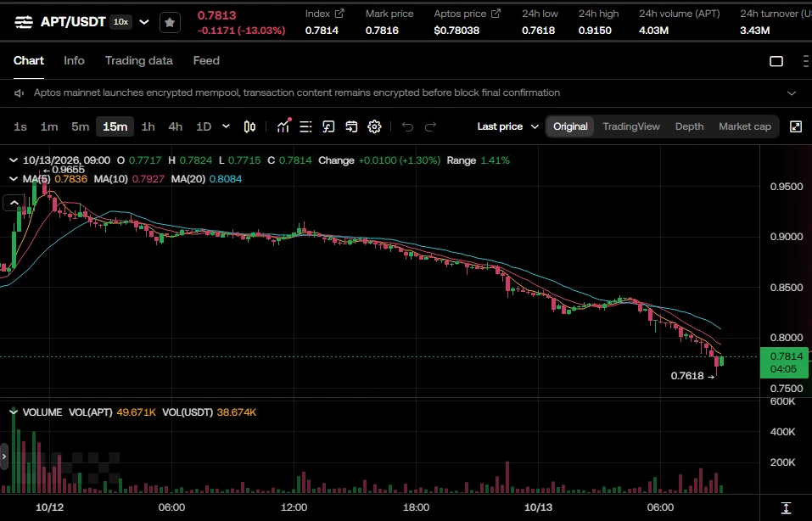Screen dimensions: 812x521
Task: Switch to the Trading data tab
Action: (x=139, y=60)
